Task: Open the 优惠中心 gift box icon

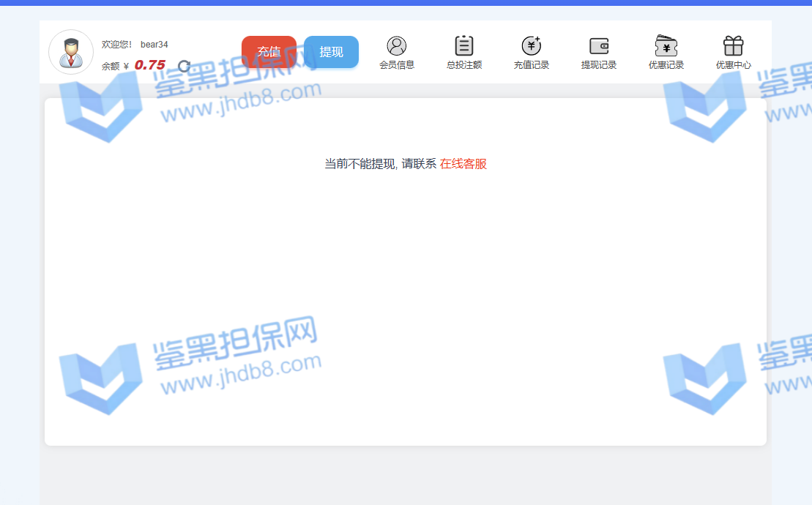Action: 734,46
